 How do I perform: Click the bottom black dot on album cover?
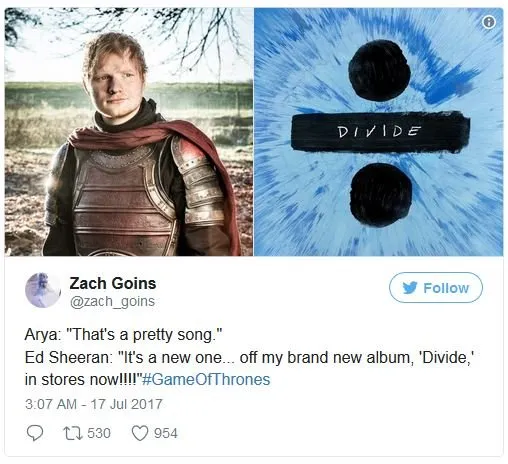pyautogui.click(x=381, y=195)
